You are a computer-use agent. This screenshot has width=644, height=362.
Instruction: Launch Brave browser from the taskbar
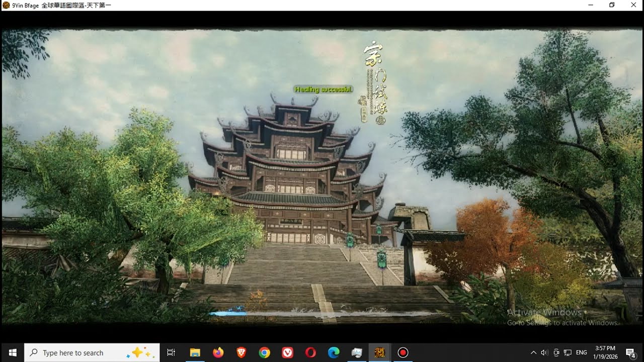click(x=241, y=352)
